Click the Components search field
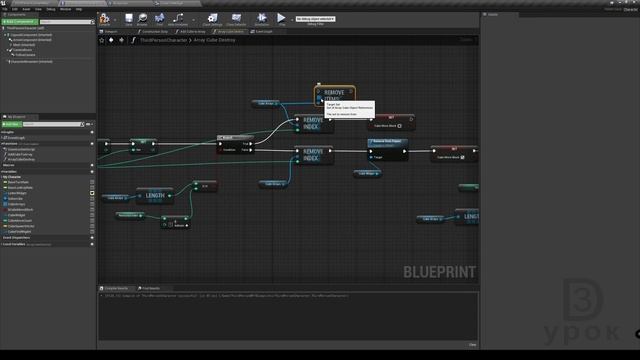Viewport: 640px width, 360px height. pos(66,22)
